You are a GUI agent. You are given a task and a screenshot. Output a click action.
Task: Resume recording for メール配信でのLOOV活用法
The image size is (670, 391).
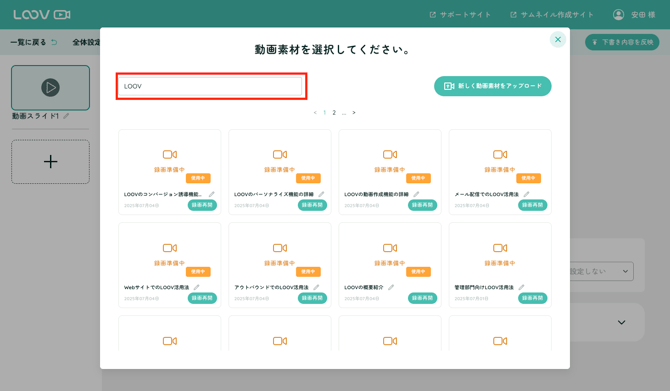[x=532, y=205]
